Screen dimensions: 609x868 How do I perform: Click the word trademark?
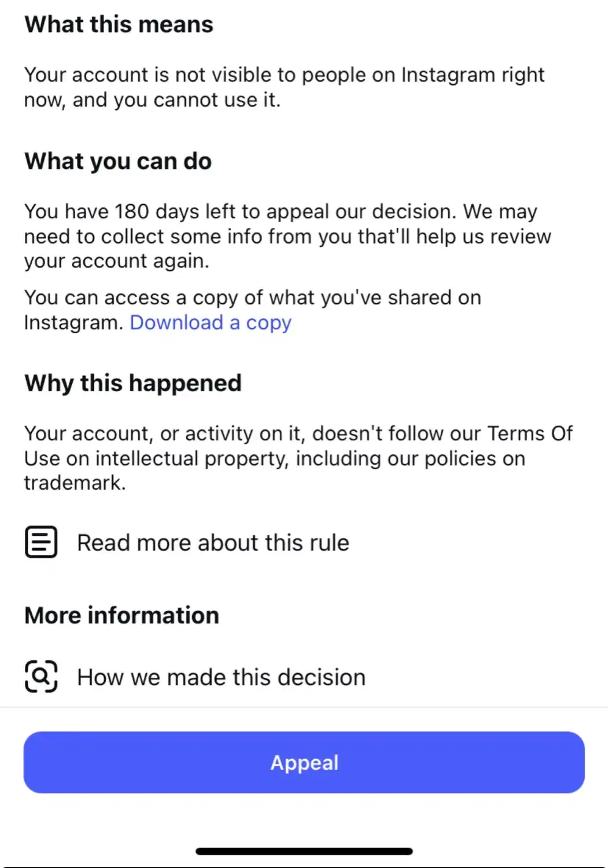[x=74, y=483]
